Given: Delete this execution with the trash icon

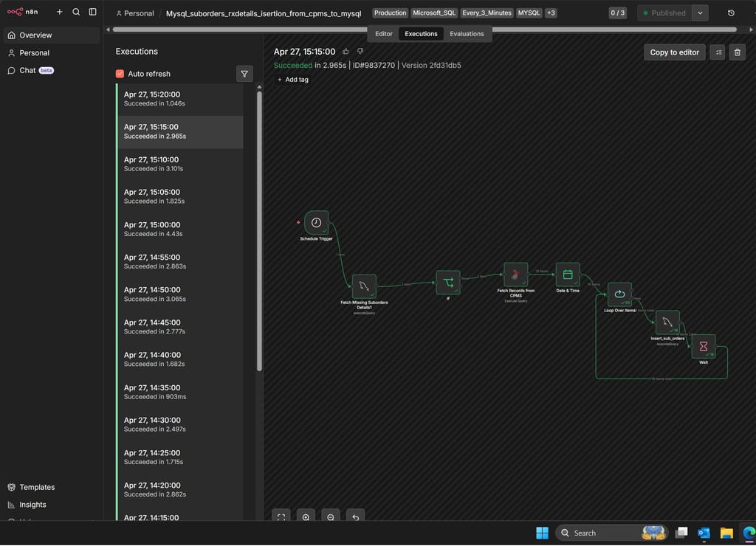Looking at the screenshot, I should click(737, 52).
